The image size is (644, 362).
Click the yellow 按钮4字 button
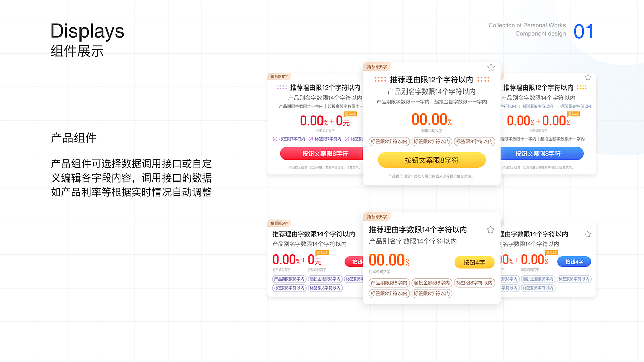point(474,262)
